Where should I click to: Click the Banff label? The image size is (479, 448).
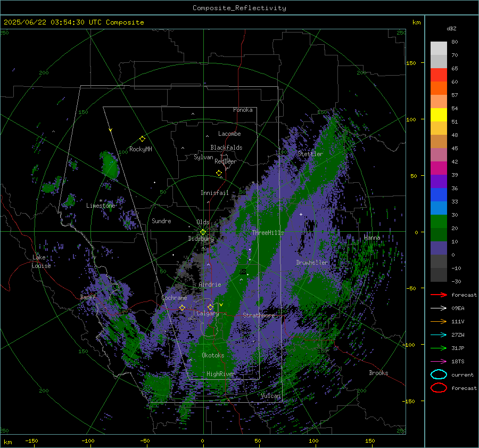click(x=88, y=297)
